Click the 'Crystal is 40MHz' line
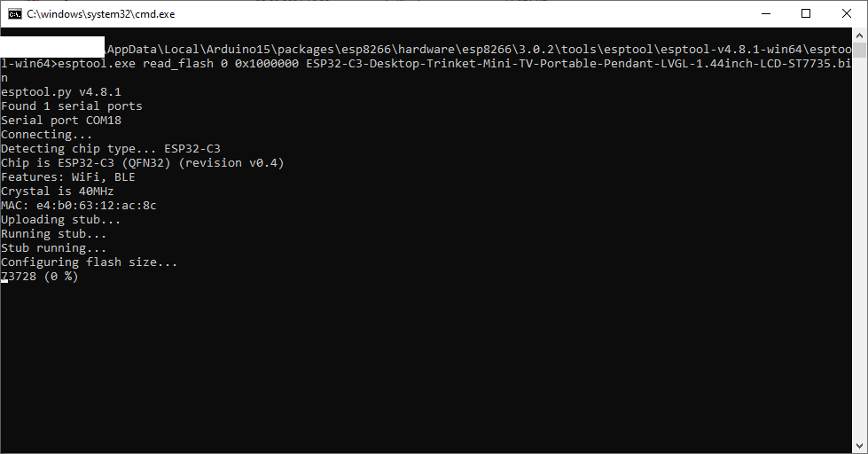 57,191
